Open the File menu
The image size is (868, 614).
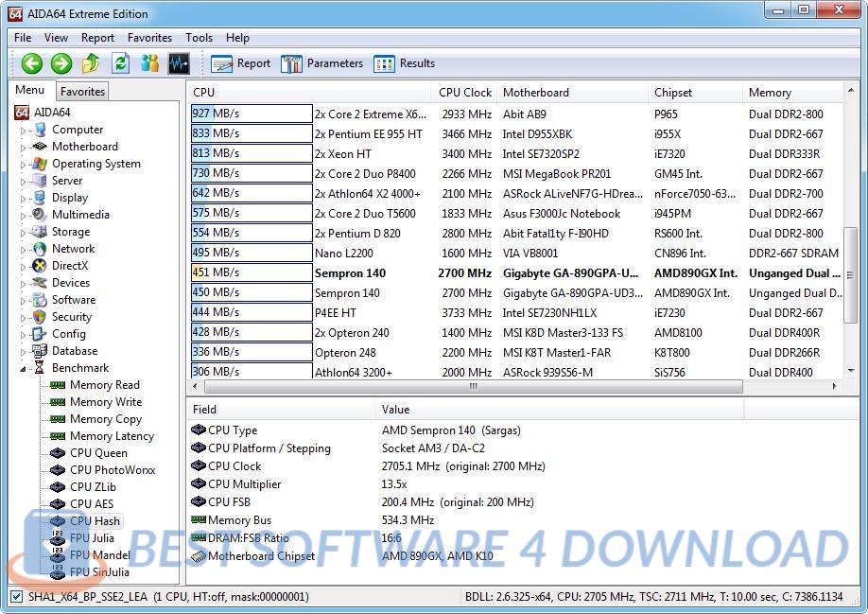23,38
